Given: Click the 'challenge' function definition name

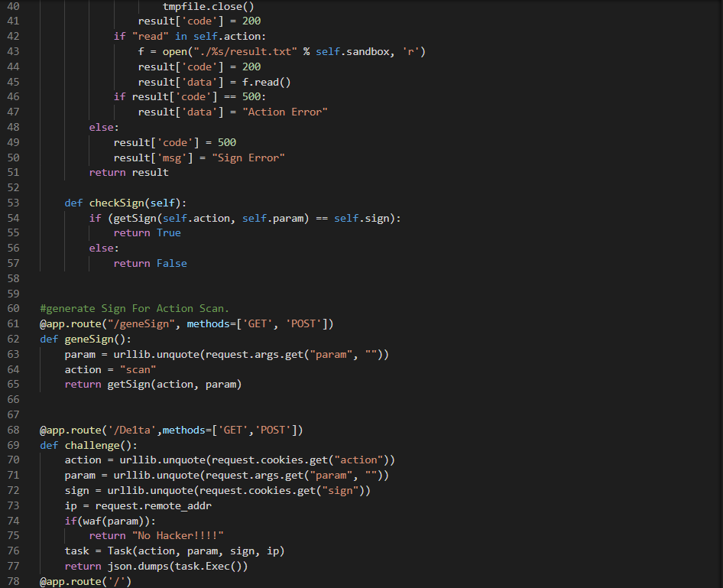Looking at the screenshot, I should [x=92, y=446].
